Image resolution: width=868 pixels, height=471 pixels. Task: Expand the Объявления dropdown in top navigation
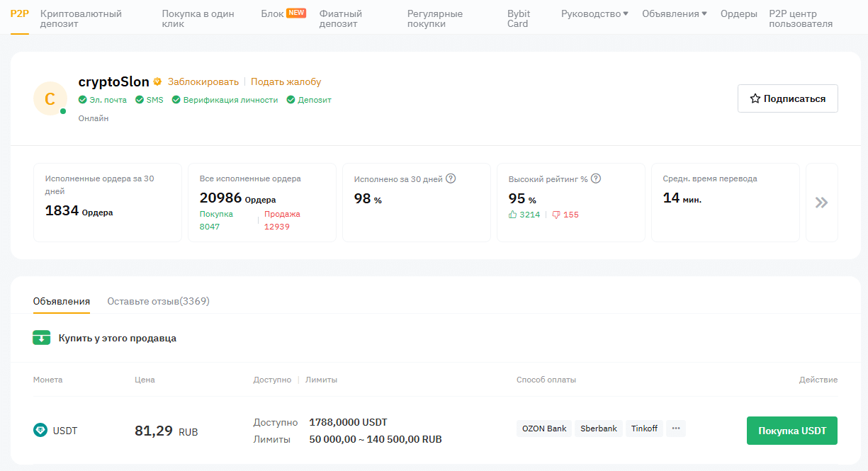(x=674, y=13)
